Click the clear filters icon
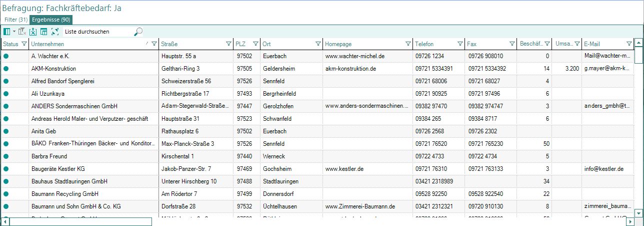This screenshot has height=226, width=644. (x=22, y=32)
